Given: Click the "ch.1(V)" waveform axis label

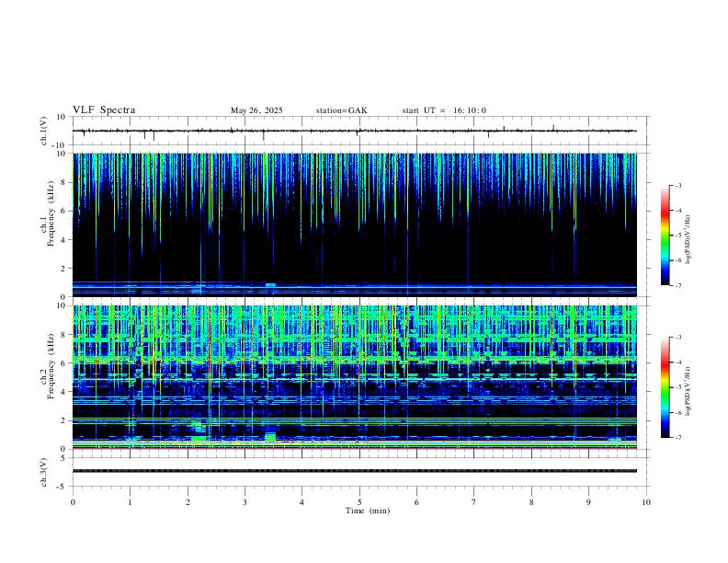Looking at the screenshot, I should point(44,131).
